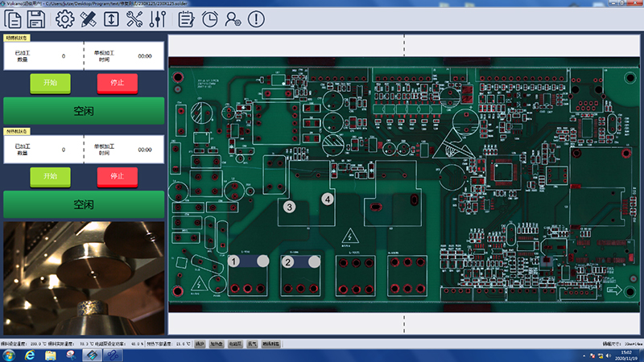
Task: Open user management person-gear icon
Action: pyautogui.click(x=233, y=19)
